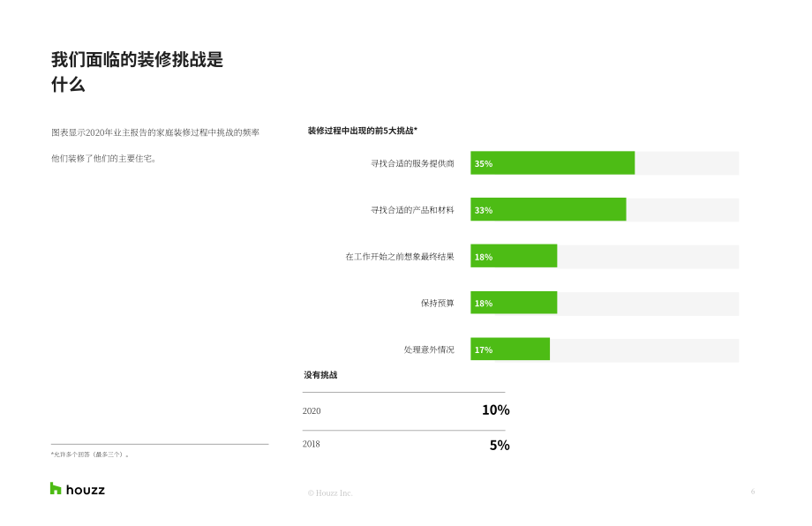Screen dimensions: 812x526
Task: Click the year 2020 row label
Action: click(312, 411)
